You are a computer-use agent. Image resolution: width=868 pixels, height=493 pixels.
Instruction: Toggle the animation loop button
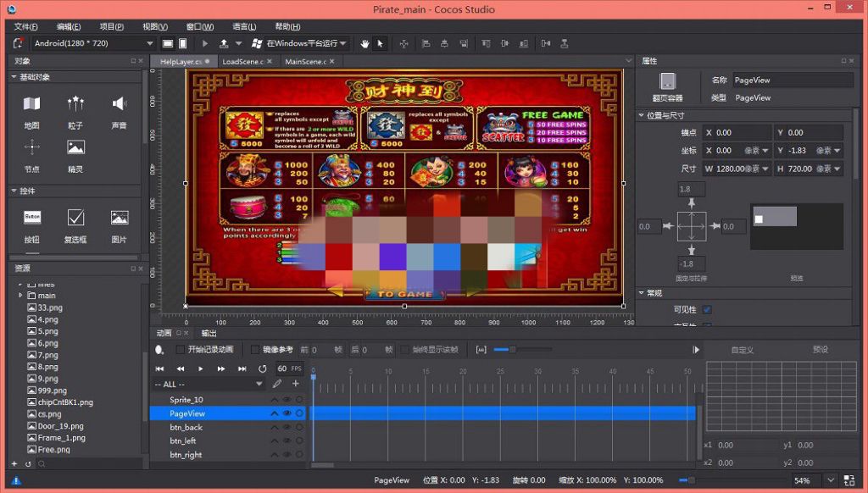(263, 368)
